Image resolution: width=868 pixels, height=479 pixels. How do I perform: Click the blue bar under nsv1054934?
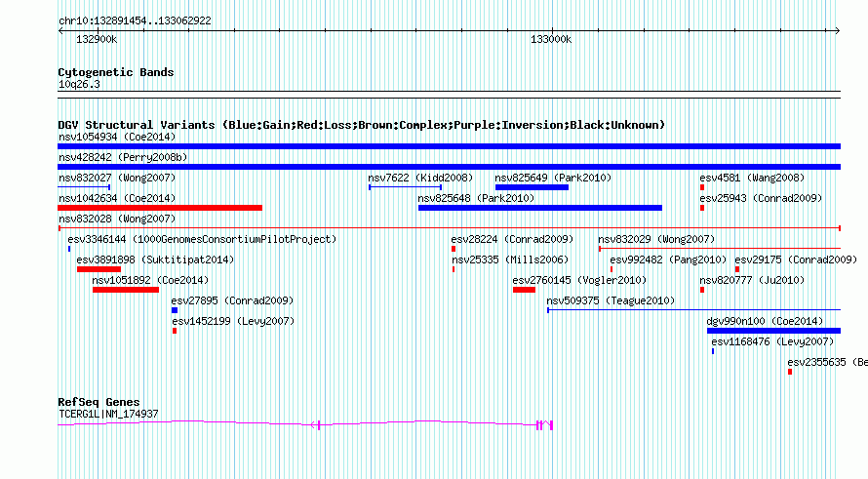449,146
